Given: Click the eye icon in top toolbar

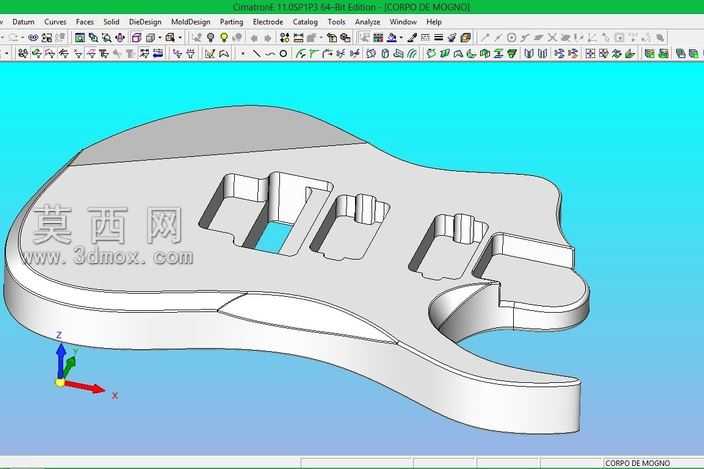Looking at the screenshot, I should point(33,38).
